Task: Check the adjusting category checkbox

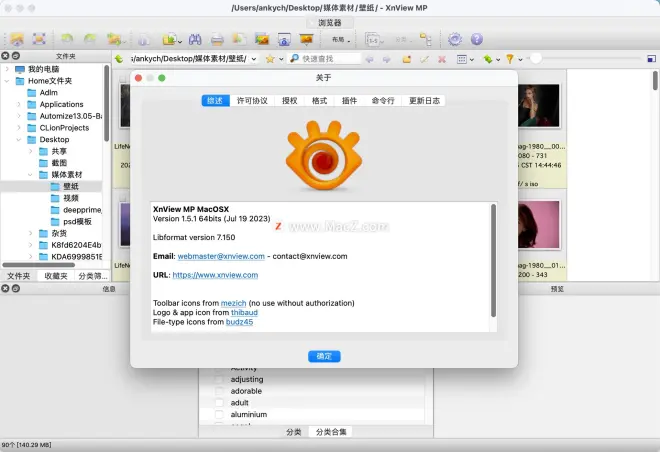Action: [x=219, y=379]
